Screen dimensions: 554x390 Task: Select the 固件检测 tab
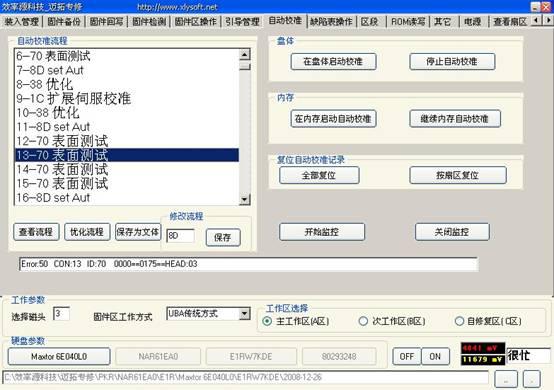click(x=149, y=22)
